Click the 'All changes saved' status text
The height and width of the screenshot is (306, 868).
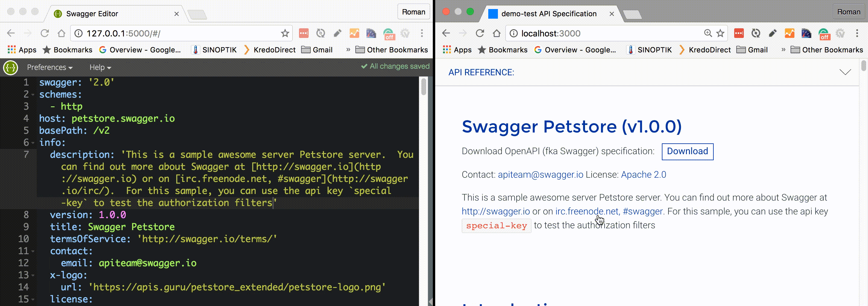point(396,66)
